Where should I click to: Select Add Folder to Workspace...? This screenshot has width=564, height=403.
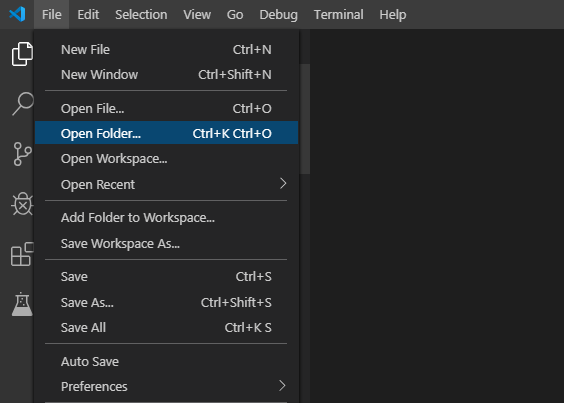(x=166, y=217)
